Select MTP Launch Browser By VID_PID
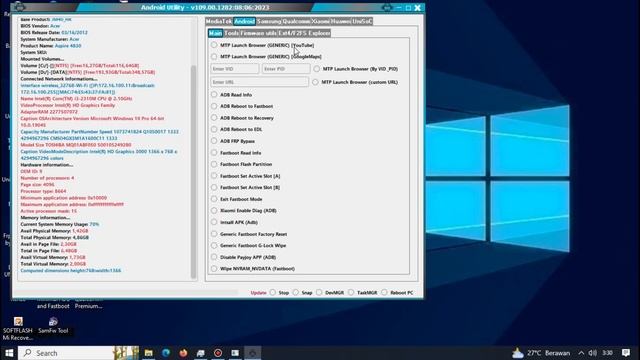 (316, 69)
